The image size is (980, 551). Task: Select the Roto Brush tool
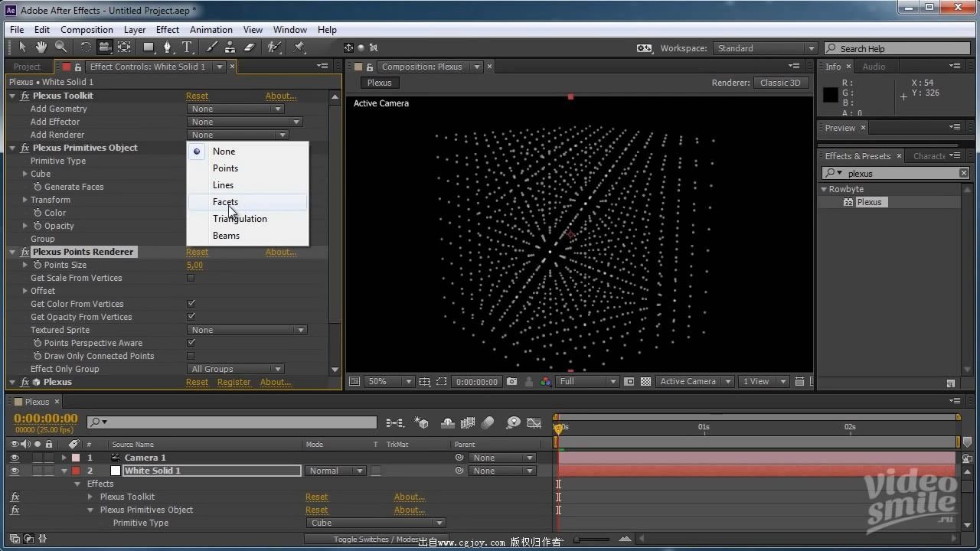[x=274, y=47]
